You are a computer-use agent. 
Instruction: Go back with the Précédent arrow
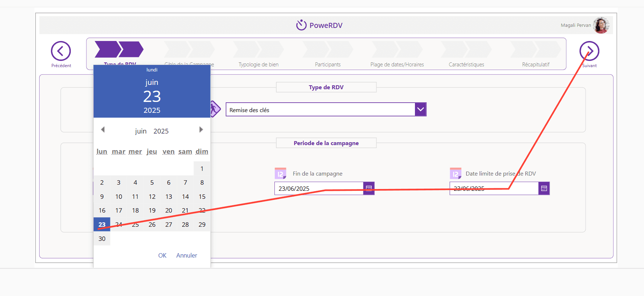(x=61, y=51)
